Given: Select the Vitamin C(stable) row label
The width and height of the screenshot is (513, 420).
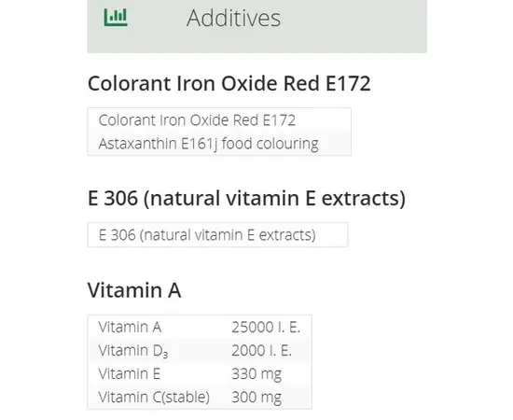Looking at the screenshot, I should click(x=154, y=397).
